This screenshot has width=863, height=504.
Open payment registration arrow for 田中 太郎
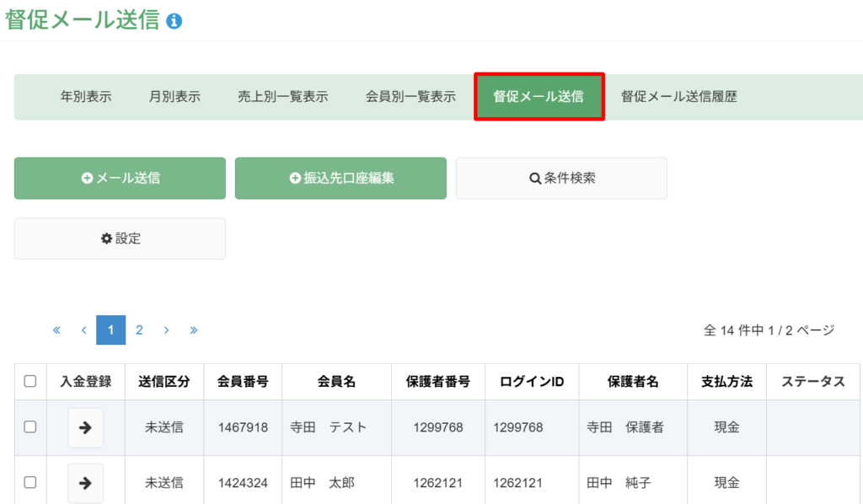pos(85,483)
